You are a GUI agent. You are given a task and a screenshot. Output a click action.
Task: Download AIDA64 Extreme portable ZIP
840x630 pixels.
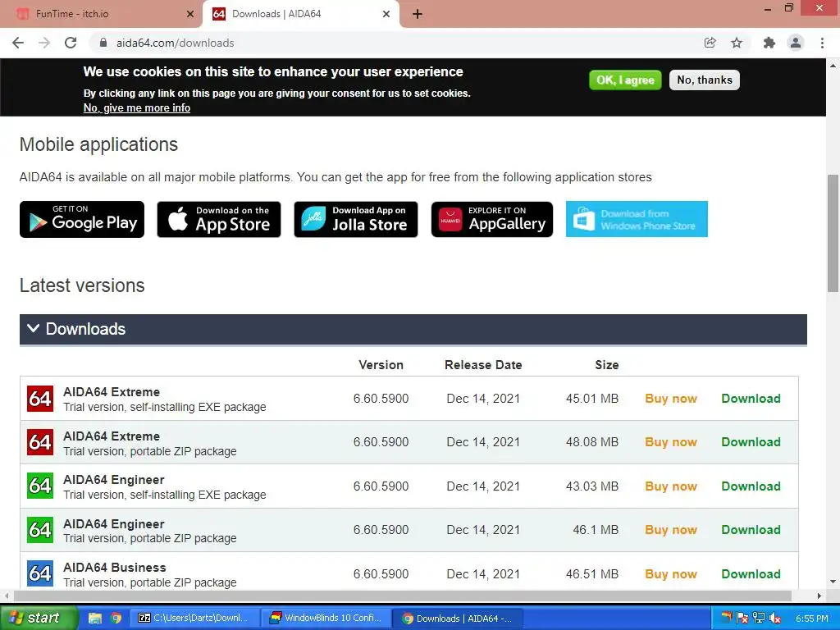pos(751,442)
